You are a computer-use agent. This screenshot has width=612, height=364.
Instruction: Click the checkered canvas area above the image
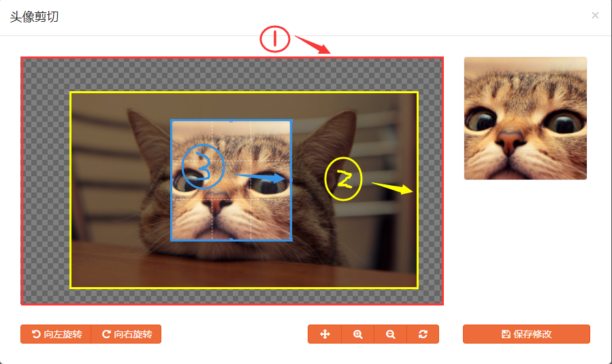click(232, 75)
